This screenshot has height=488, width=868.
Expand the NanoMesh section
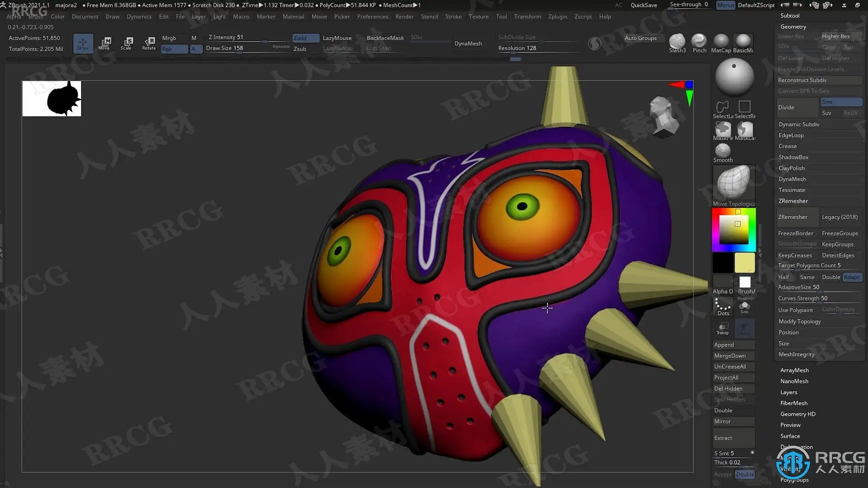click(x=794, y=381)
